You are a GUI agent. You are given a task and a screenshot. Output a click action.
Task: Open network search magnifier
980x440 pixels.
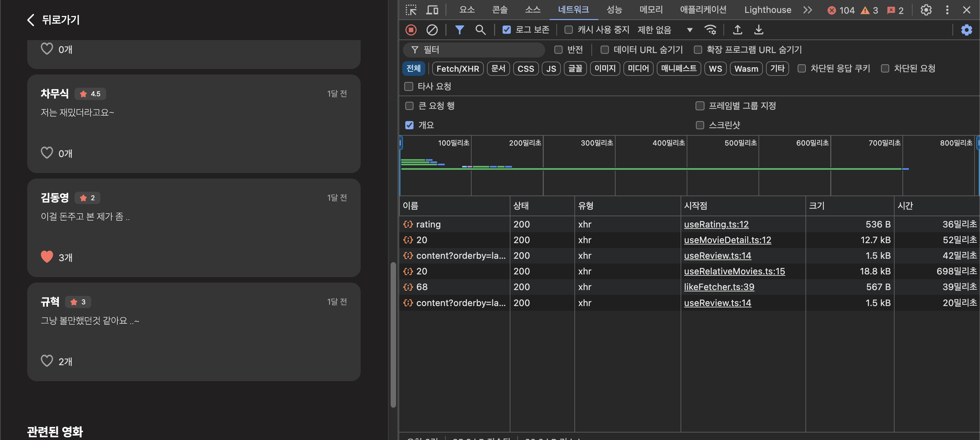pyautogui.click(x=480, y=30)
